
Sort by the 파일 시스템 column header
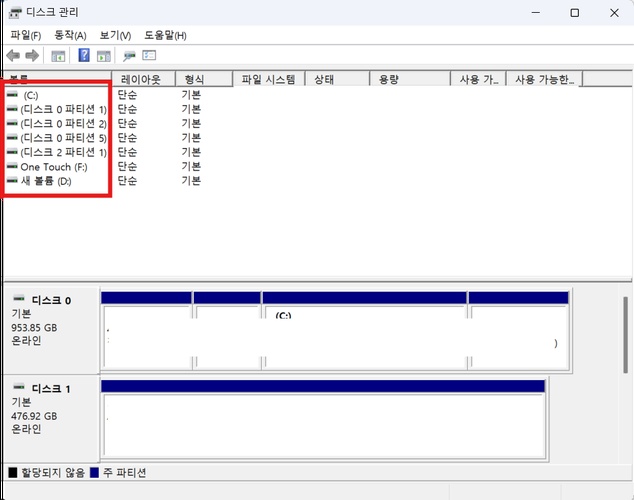269,79
